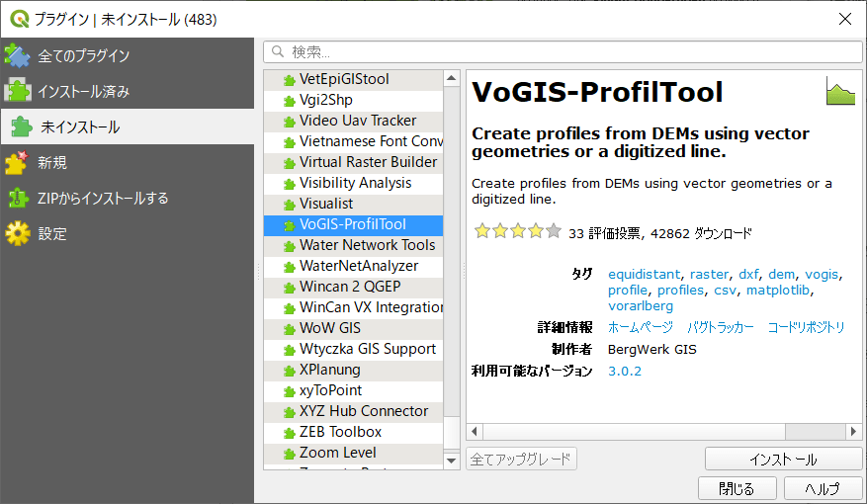Click the plugin search field
The height and width of the screenshot is (504, 867).
pos(563,52)
